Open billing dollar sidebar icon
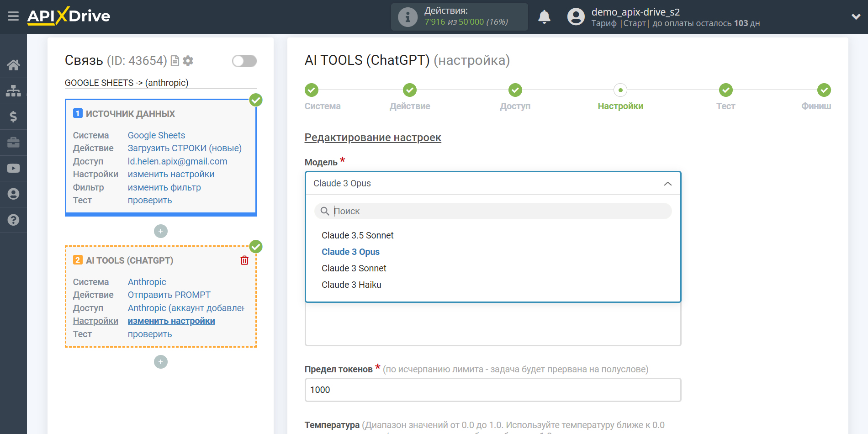 pos(13,116)
